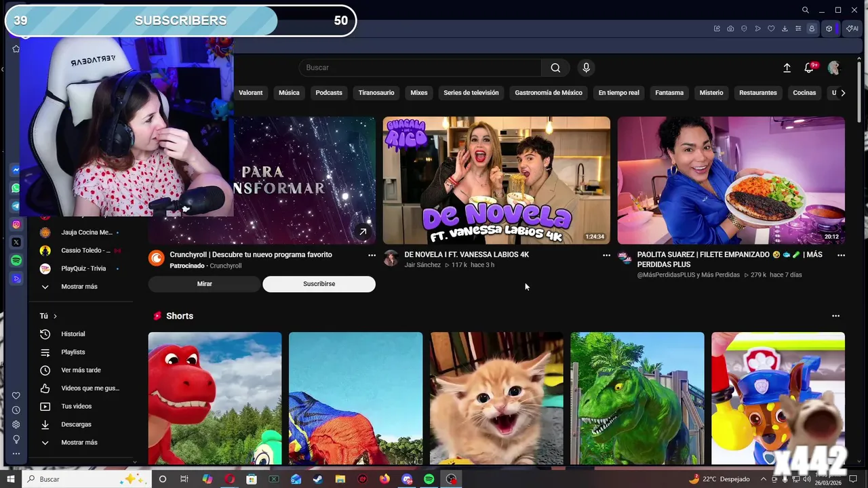Open Playlists in the sidebar
The height and width of the screenshot is (488, 868).
[73, 352]
